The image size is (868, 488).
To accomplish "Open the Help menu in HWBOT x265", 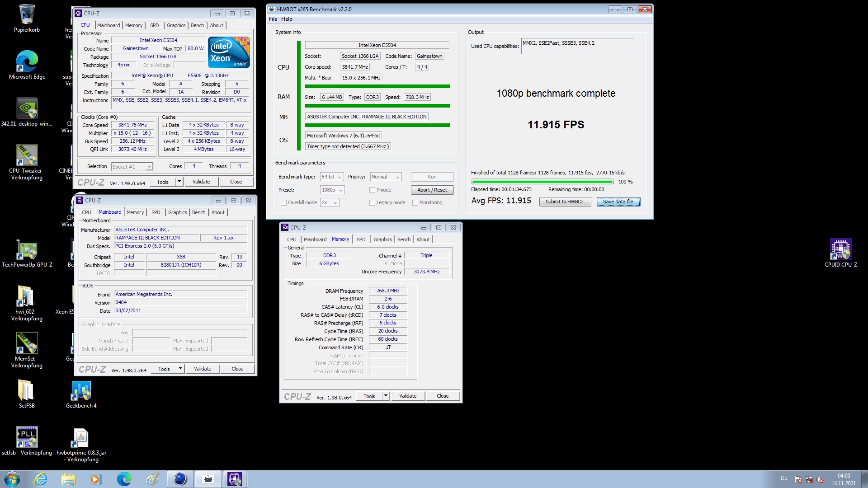I will pyautogui.click(x=287, y=19).
